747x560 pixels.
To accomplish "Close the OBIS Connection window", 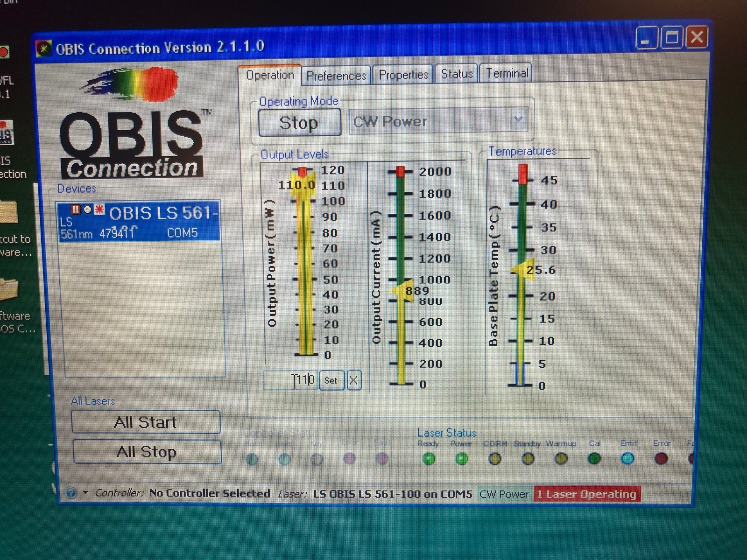I will click(697, 37).
